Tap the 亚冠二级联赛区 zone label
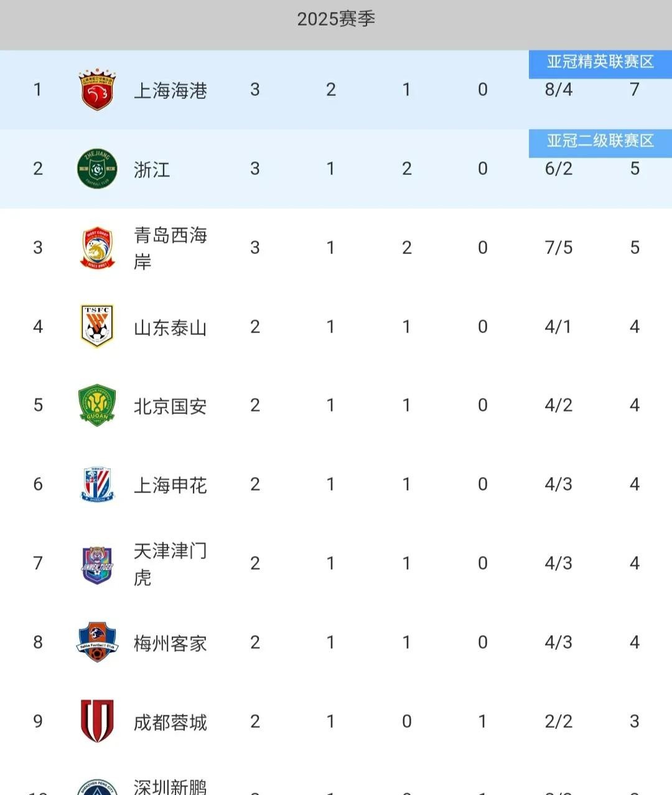This screenshot has width=672, height=795. click(600, 141)
